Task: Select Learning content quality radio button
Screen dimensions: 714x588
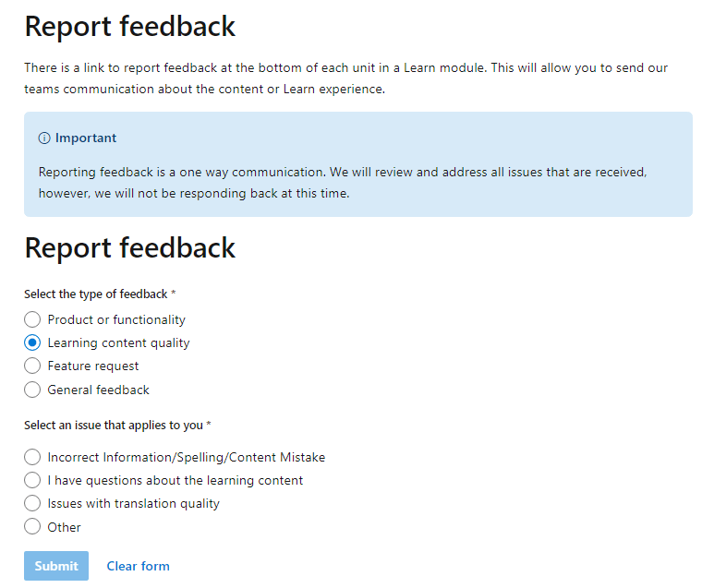Action: pyautogui.click(x=32, y=342)
